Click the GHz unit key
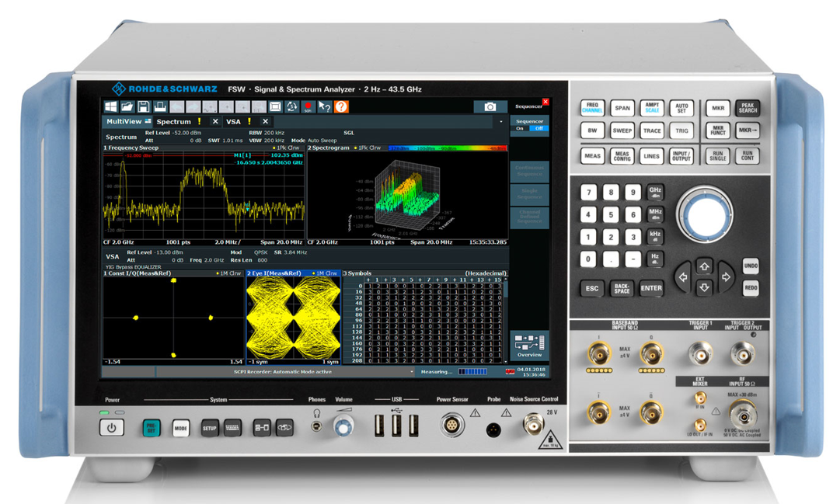This screenshot has width=840, height=504. click(x=655, y=192)
